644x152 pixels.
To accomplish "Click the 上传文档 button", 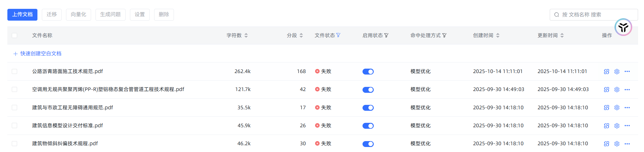I will [x=22, y=14].
